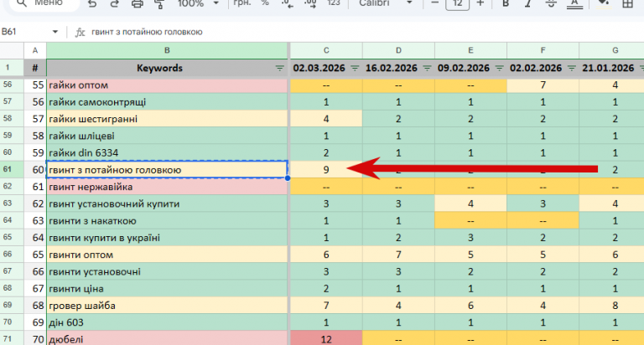The height and width of the screenshot is (345, 644).
Task: Decrease font size with minus button
Action: (x=435, y=3)
